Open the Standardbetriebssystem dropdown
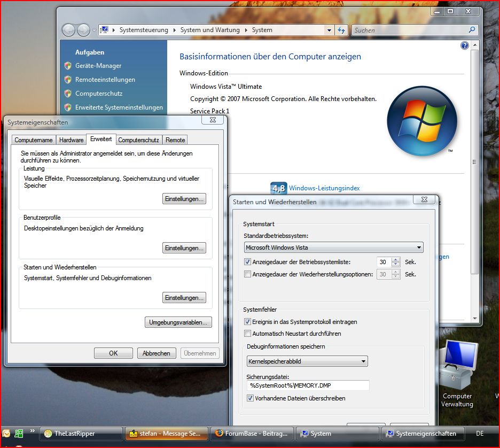This screenshot has height=448, width=500. coord(334,248)
